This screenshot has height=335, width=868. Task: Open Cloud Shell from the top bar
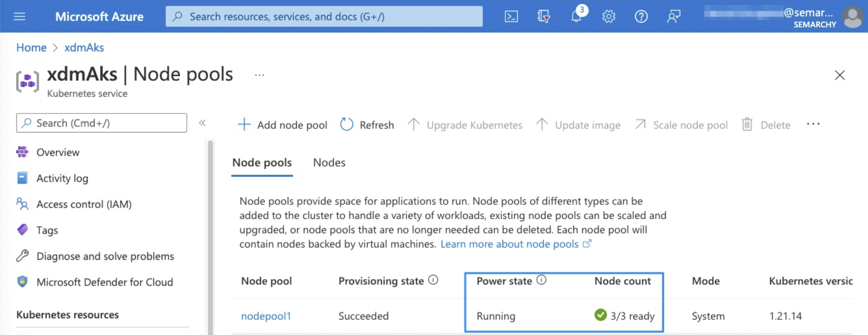coord(511,16)
